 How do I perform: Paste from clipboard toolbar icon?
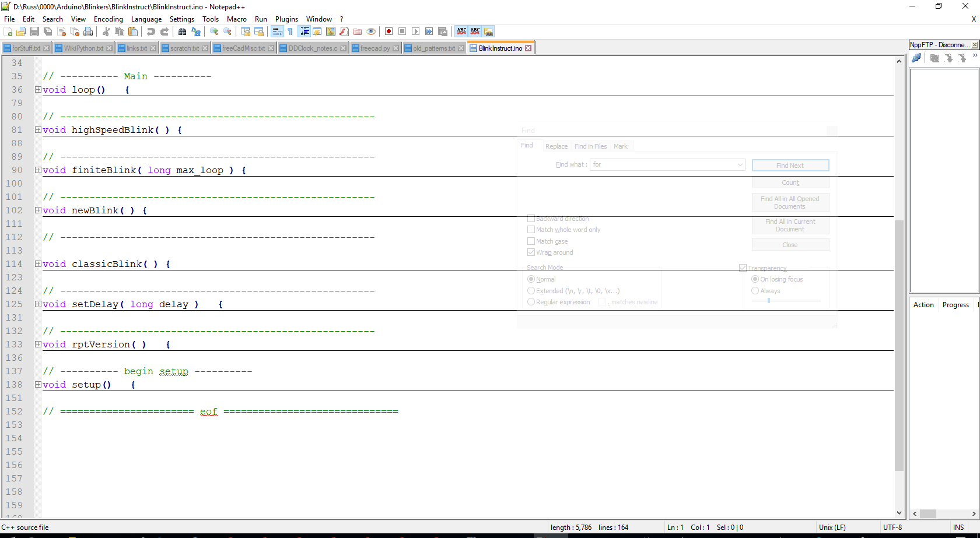133,31
